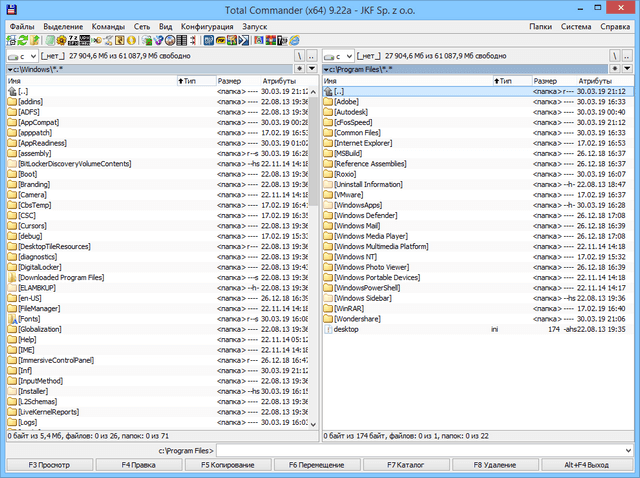The width and height of the screenshot is (640, 478).
Task: Open the Файлы menu
Action: pos(22,26)
